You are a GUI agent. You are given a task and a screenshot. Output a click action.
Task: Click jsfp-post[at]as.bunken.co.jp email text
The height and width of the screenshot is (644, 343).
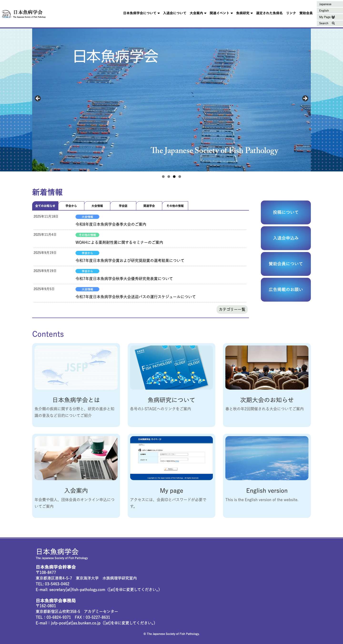(76, 623)
